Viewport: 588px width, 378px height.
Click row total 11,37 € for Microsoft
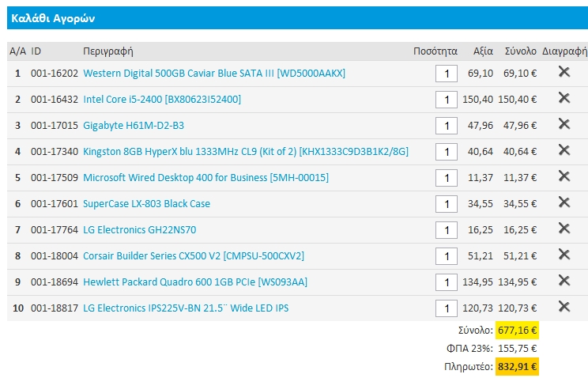[520, 178]
